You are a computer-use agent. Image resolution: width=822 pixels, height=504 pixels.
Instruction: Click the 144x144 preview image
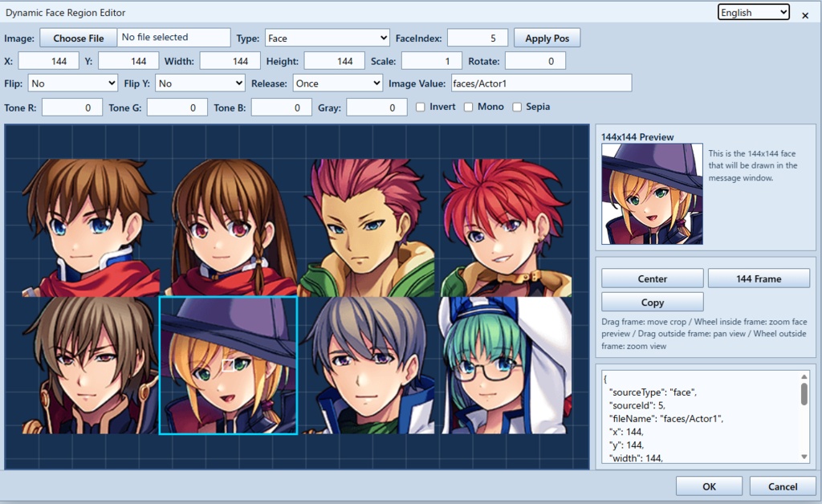(x=652, y=194)
